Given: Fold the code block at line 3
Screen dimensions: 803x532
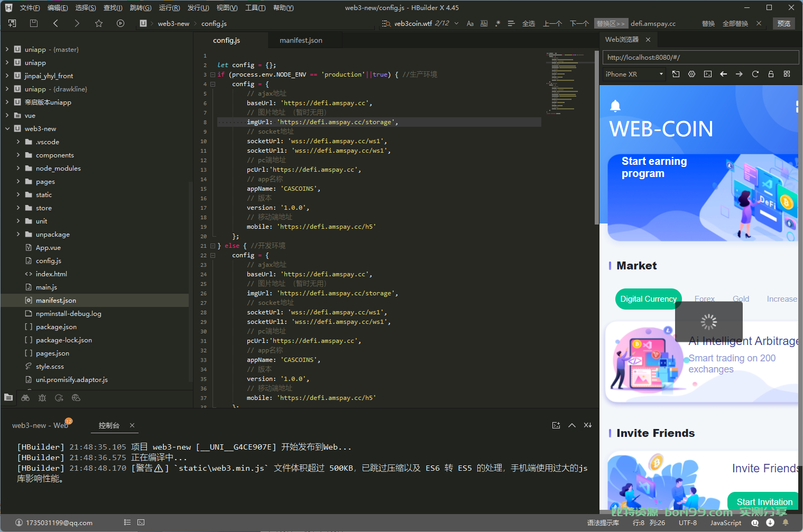Looking at the screenshot, I should [213, 74].
